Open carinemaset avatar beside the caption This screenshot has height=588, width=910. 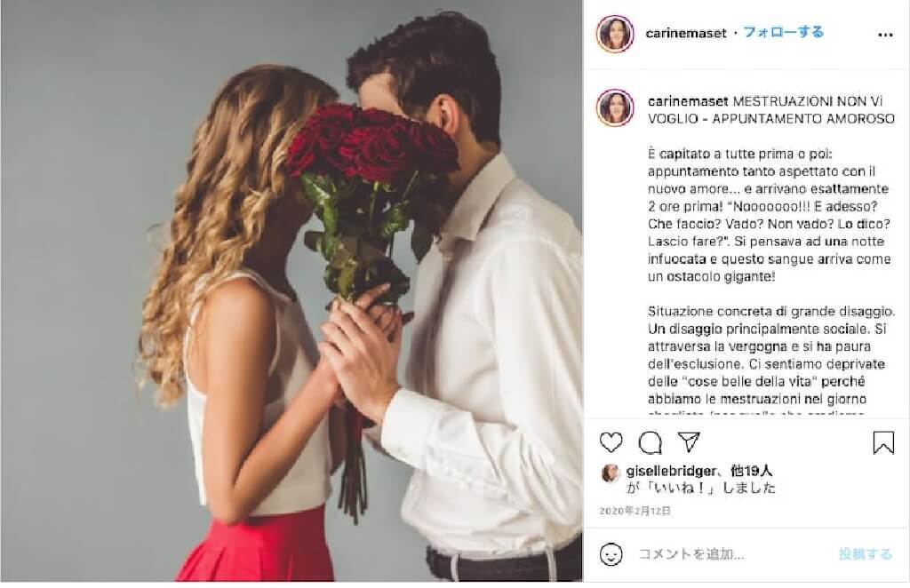615,107
